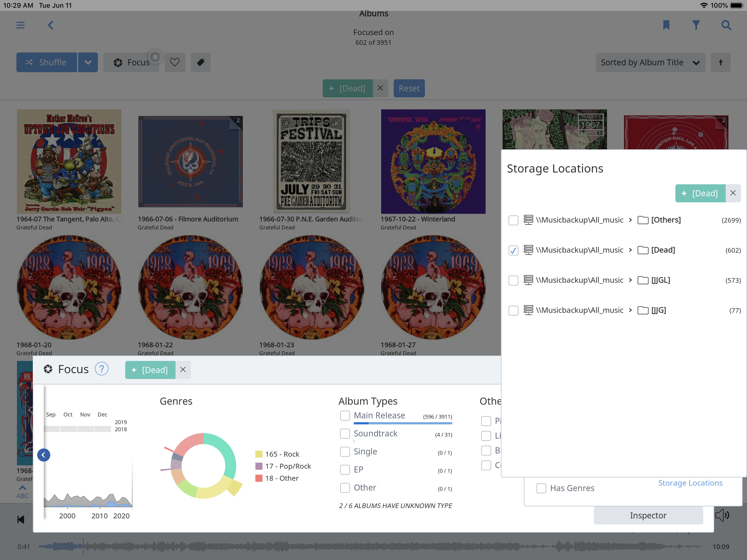747x560 pixels.
Task: Toggle the Has Genres checkbox
Action: [x=541, y=488]
